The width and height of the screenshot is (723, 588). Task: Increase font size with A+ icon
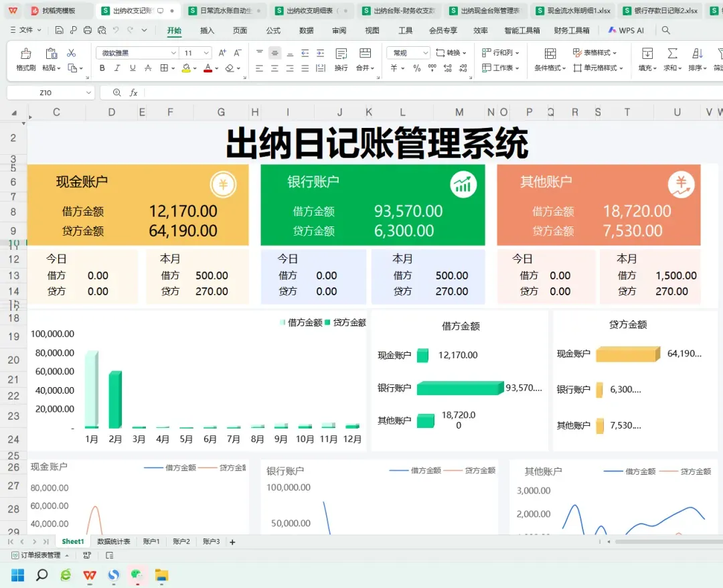[x=222, y=53]
